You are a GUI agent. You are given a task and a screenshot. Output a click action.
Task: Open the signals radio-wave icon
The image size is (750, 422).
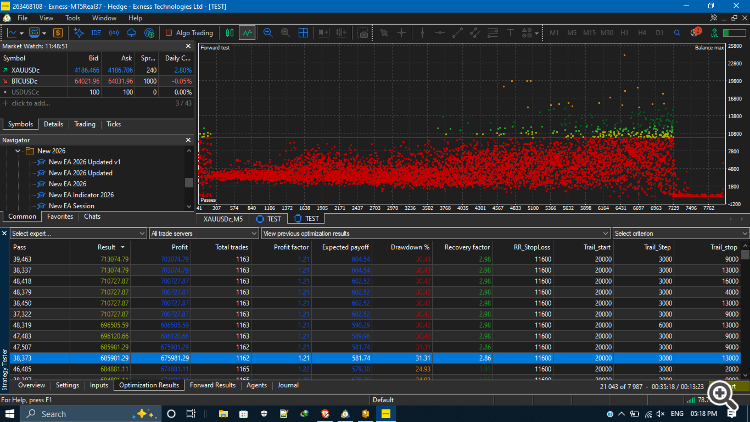coord(114,33)
